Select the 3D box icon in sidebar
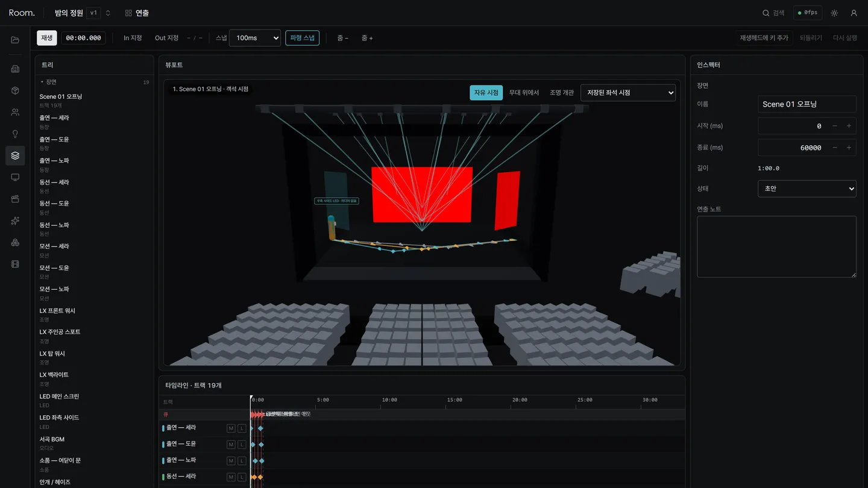Viewport: 868px width, 488px height. point(15,90)
